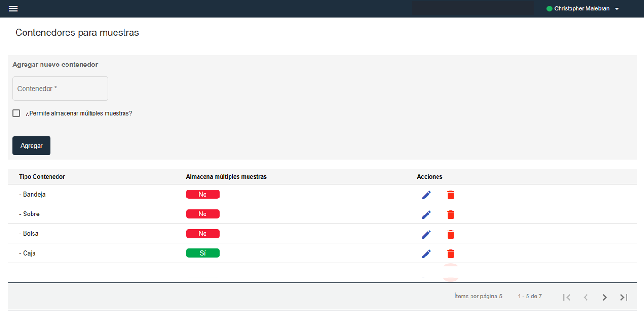Focus the Contenedor text field

tap(60, 89)
